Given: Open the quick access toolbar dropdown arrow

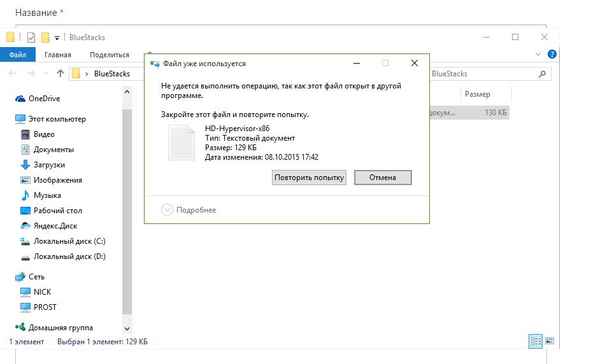Looking at the screenshot, I should pyautogui.click(x=57, y=38).
